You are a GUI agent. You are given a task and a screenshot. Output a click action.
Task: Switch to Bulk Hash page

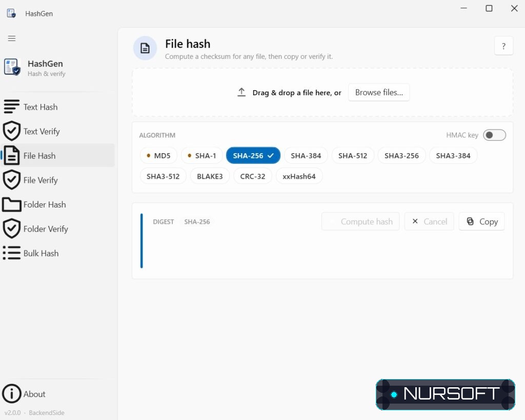[57, 253]
